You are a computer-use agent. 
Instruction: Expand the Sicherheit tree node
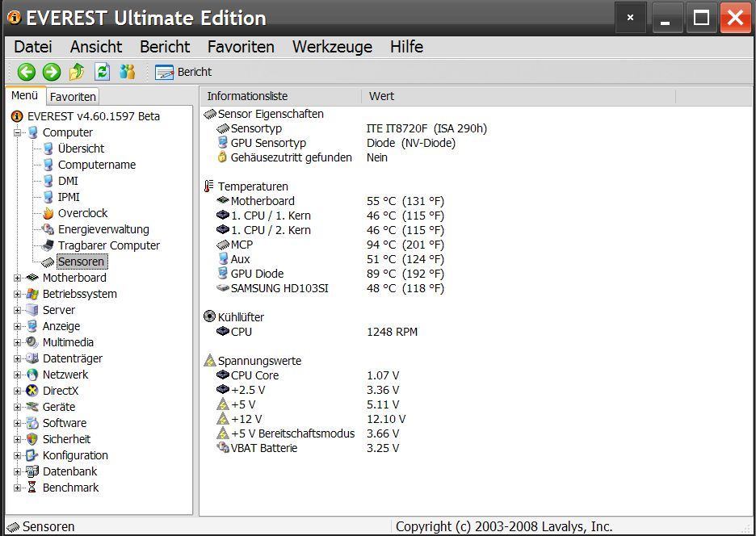(17, 440)
